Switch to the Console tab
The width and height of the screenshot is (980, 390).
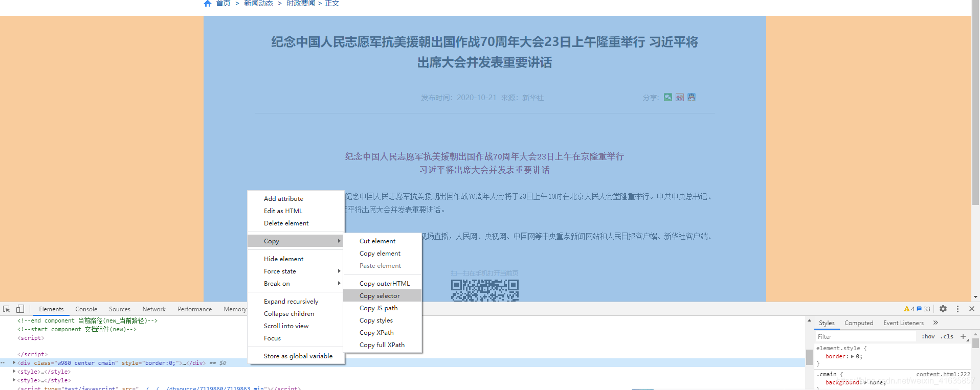[86, 309]
